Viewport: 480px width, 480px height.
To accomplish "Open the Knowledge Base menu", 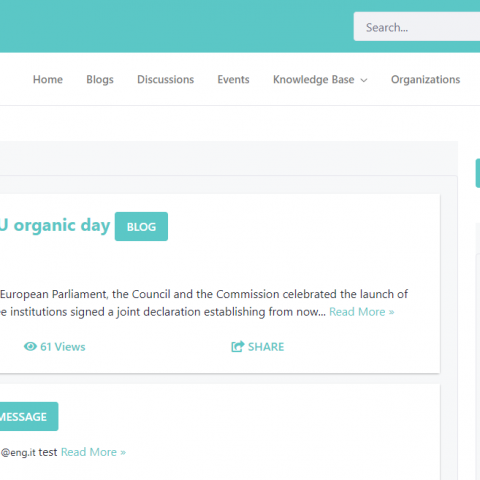I will 320,80.
